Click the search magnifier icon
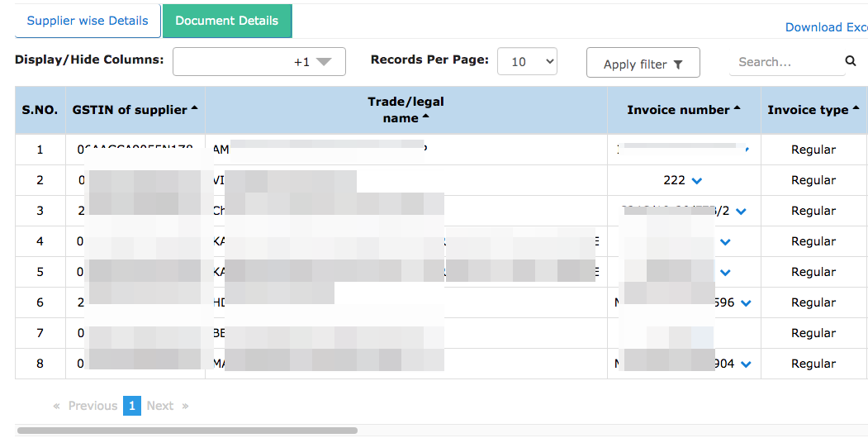 coord(851,61)
